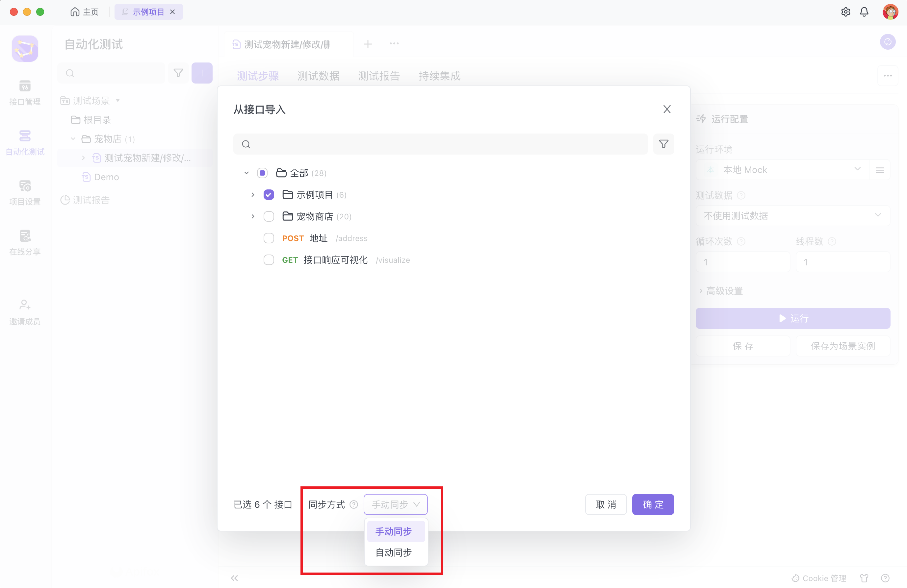Check the 宠物商店 folder checkbox
This screenshot has height=588, width=907.
pos(269,216)
